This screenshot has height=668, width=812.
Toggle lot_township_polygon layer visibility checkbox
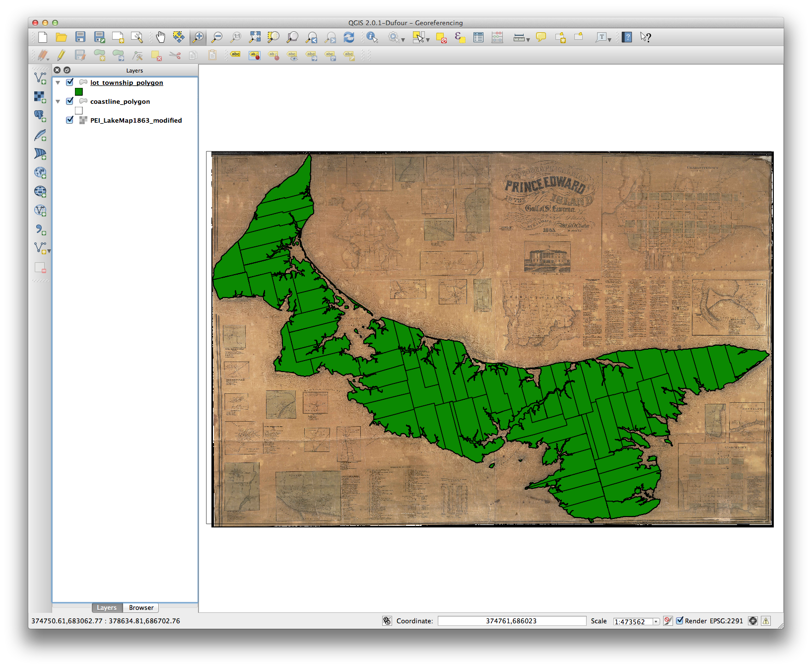coord(70,82)
